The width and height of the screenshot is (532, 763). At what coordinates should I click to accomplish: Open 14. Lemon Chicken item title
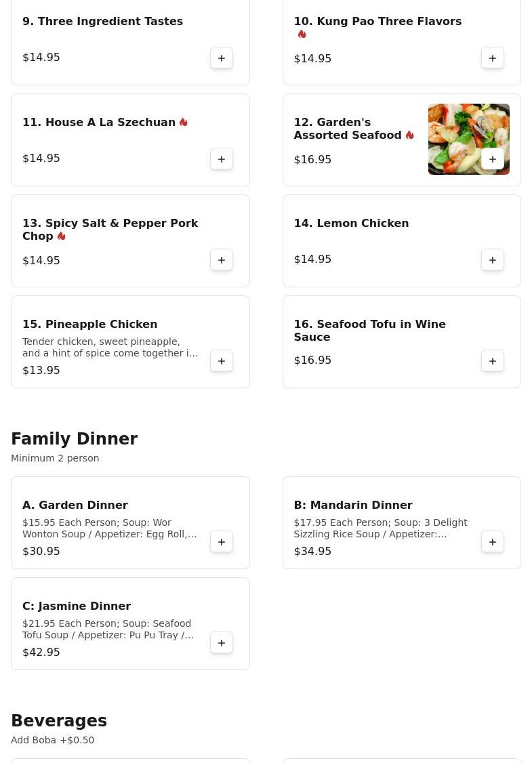tap(352, 223)
